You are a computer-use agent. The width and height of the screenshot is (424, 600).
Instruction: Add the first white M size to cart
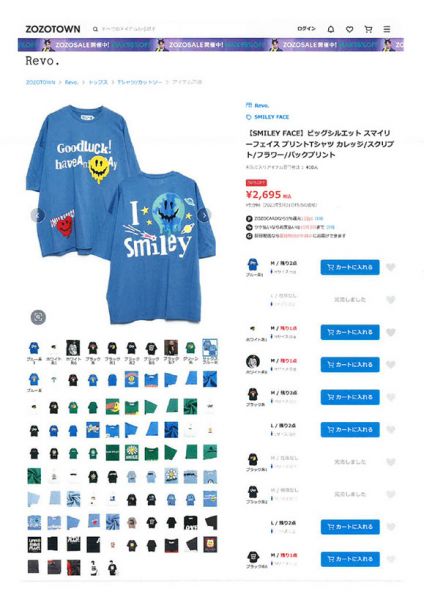[x=350, y=332]
